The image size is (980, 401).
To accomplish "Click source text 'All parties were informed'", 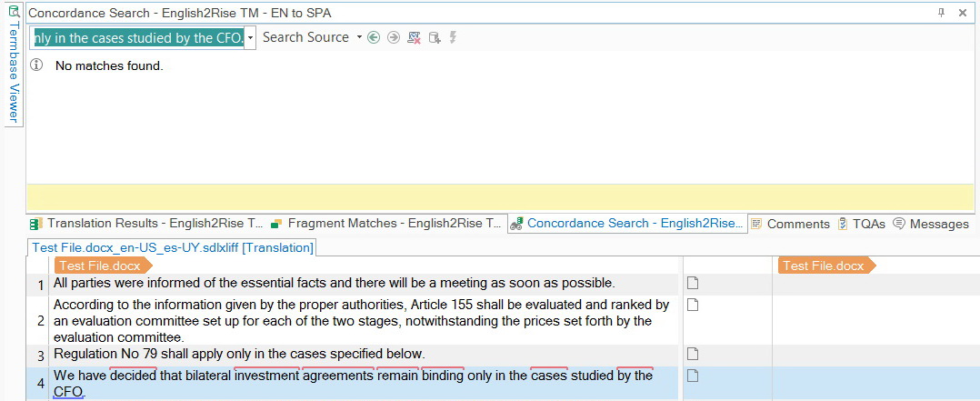I will pos(124,283).
